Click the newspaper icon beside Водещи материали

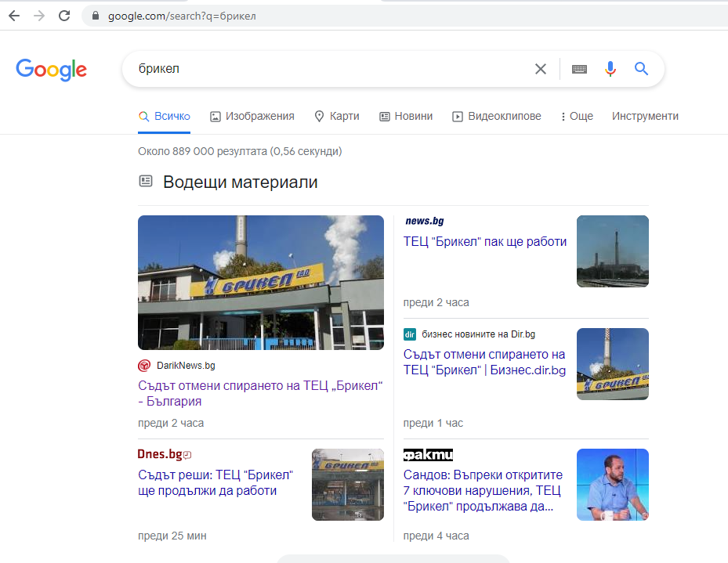tap(146, 181)
